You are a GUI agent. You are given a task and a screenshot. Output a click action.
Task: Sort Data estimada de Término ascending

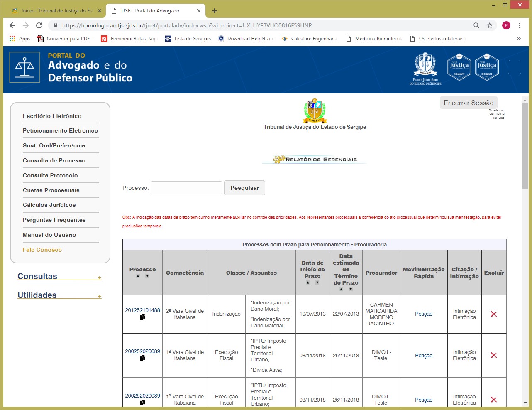341,289
